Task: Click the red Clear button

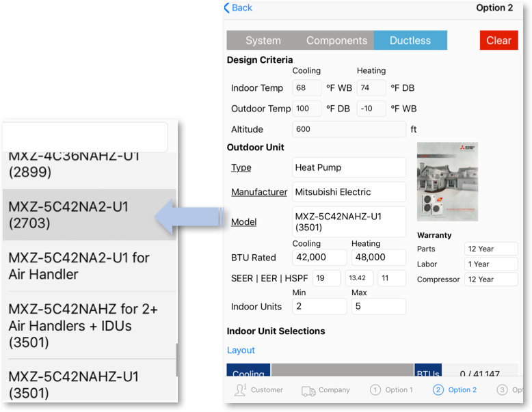Action: click(x=498, y=40)
